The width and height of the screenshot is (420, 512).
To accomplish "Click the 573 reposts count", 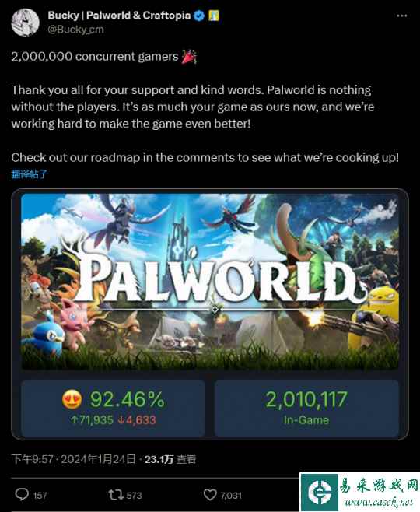I will click(x=134, y=496).
